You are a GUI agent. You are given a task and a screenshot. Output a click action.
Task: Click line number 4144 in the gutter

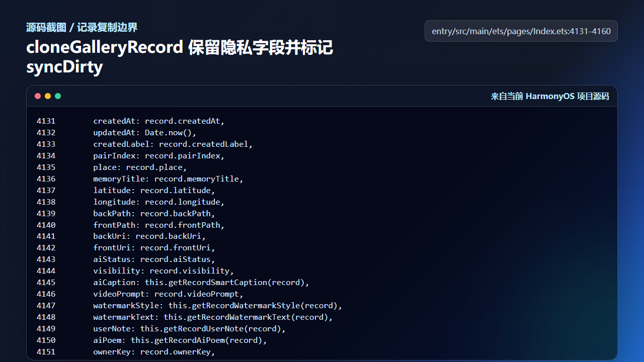click(46, 271)
